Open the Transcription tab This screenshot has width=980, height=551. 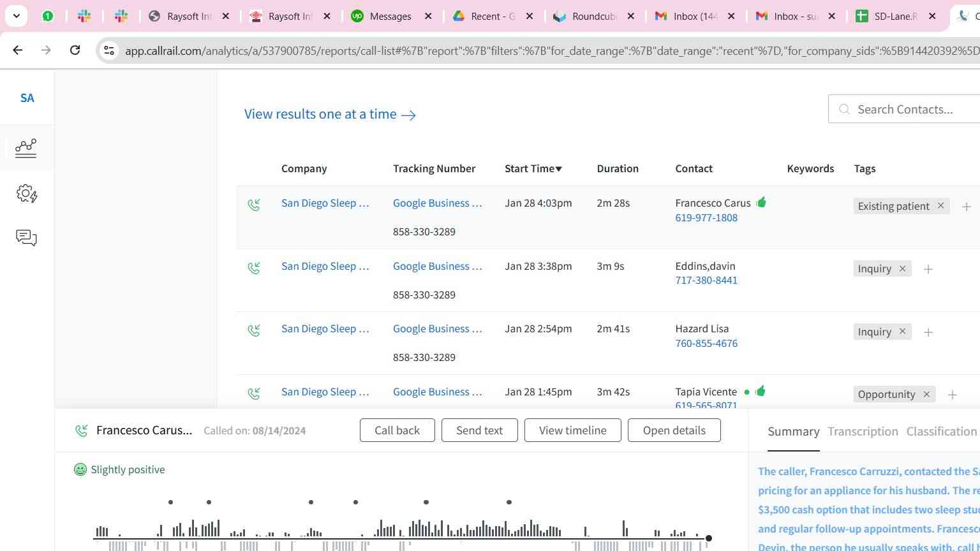pos(863,432)
